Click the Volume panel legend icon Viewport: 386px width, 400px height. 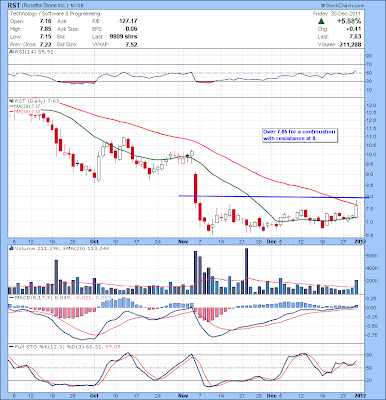click(10, 248)
